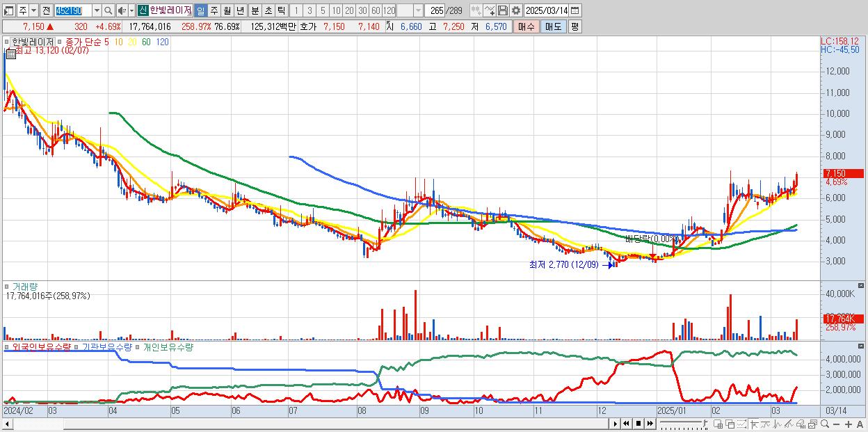Screen dimensions: 868x432
Task: Select the red moving average 5 label
Action: (107, 42)
